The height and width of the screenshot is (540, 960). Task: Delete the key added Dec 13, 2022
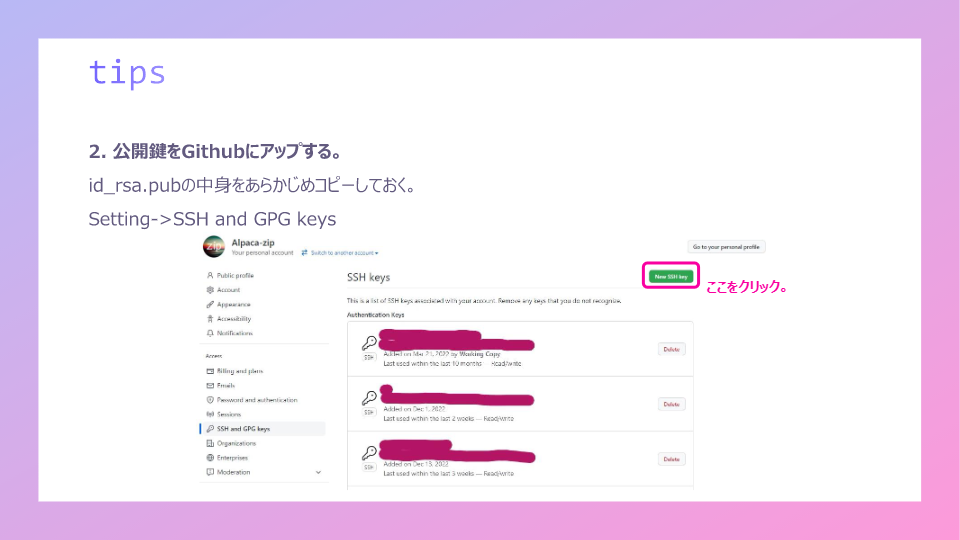pos(672,459)
